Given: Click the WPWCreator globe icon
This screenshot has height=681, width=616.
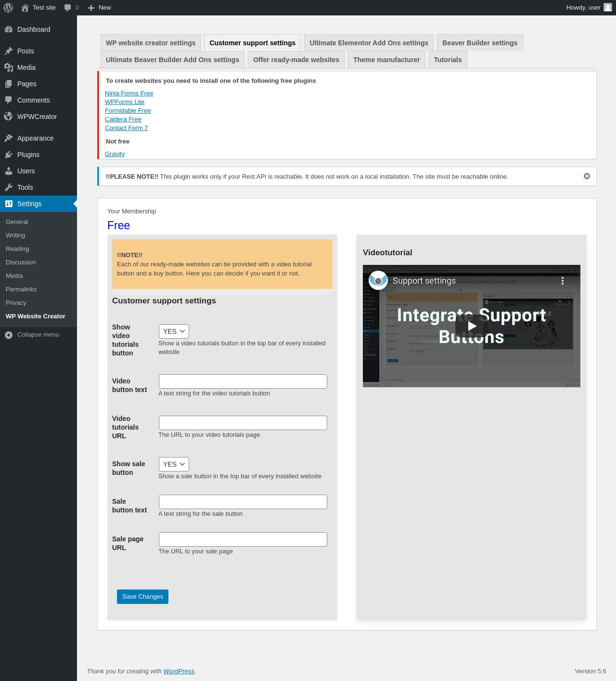Looking at the screenshot, I should [9, 117].
